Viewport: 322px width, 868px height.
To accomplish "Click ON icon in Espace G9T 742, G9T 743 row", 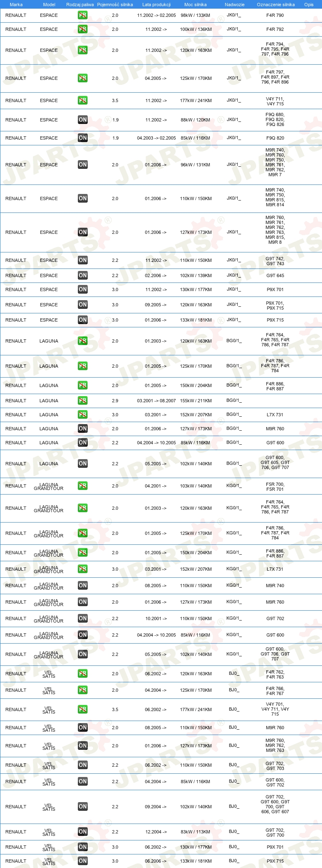I will point(83,260).
